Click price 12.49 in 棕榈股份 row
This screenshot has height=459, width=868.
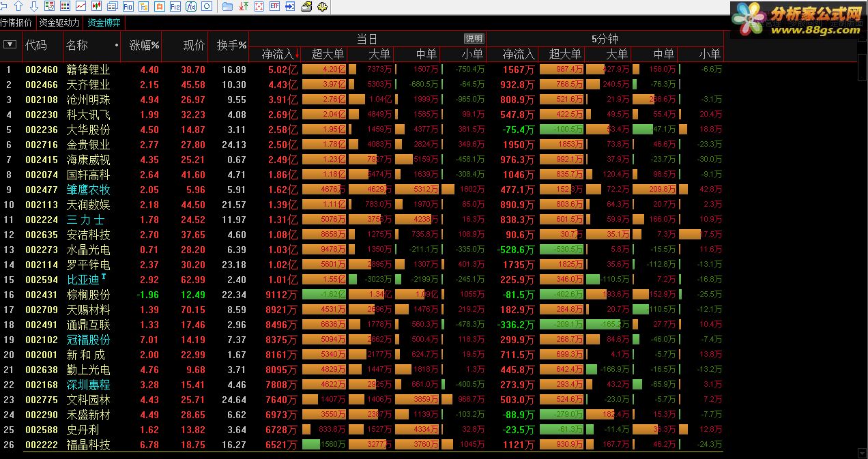[193, 295]
